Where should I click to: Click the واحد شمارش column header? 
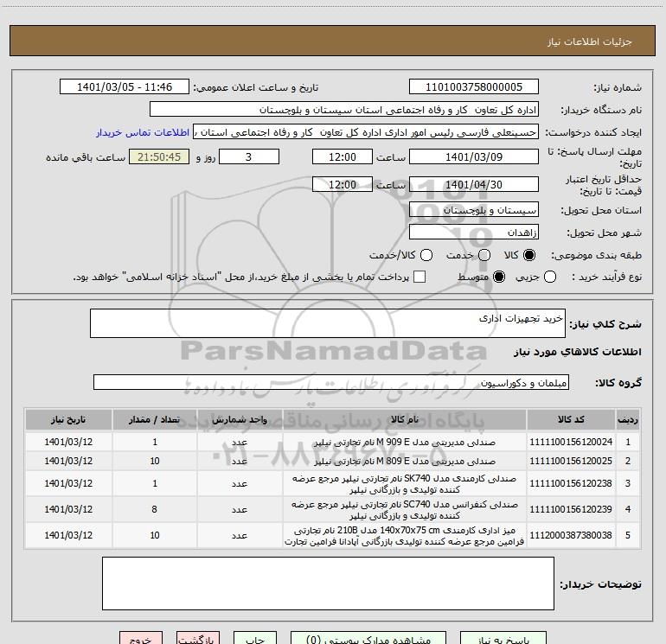click(x=240, y=420)
